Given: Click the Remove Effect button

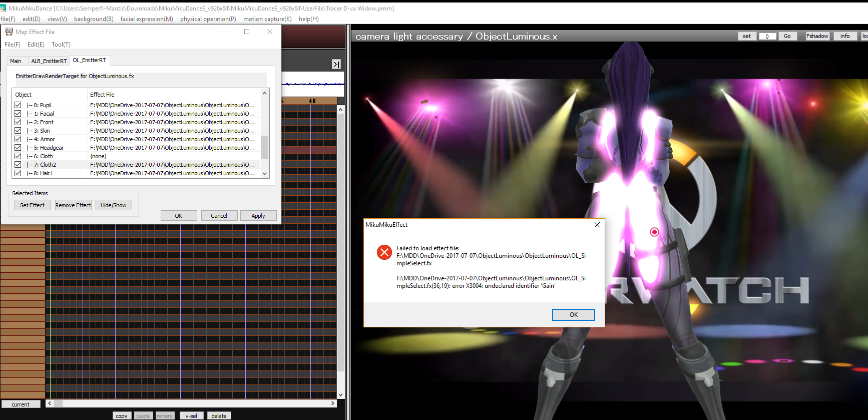Looking at the screenshot, I should pos(73,205).
